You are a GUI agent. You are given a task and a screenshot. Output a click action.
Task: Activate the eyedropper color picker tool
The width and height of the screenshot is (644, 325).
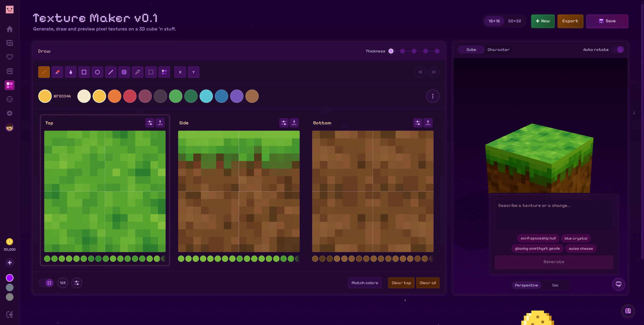click(x=137, y=72)
